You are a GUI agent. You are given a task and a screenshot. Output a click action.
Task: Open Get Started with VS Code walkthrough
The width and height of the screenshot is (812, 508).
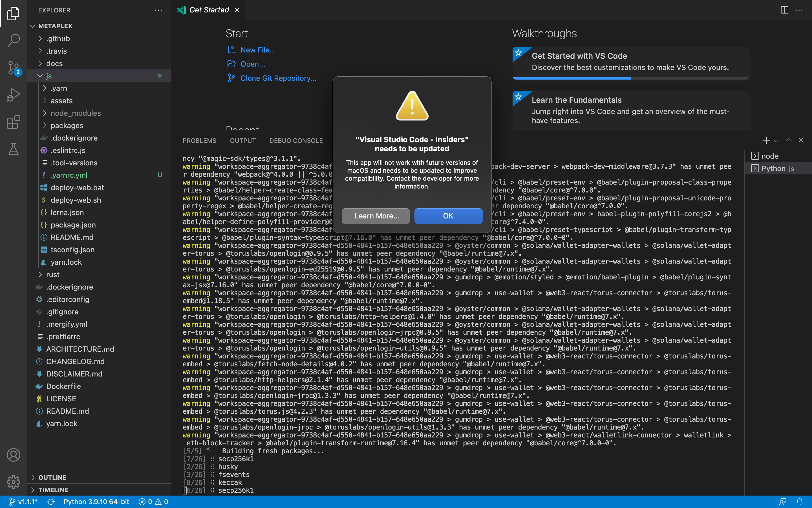coord(630,63)
